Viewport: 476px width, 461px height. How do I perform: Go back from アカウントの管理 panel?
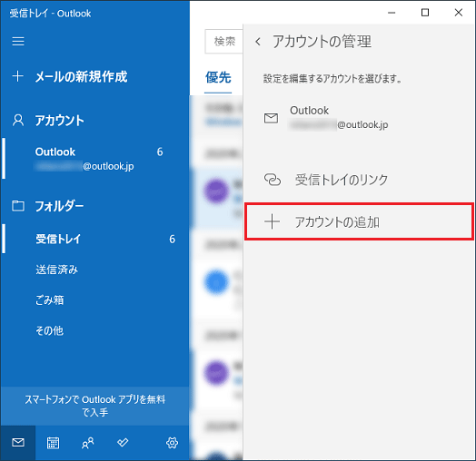tap(258, 42)
